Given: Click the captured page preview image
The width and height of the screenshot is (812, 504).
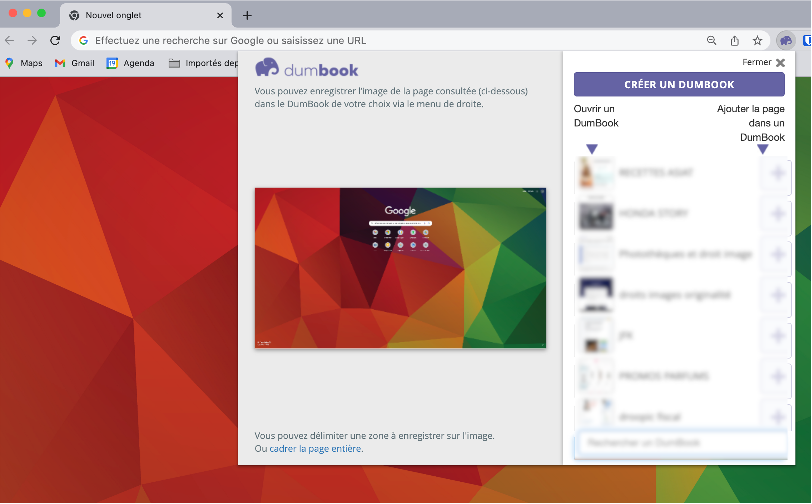Looking at the screenshot, I should [400, 268].
